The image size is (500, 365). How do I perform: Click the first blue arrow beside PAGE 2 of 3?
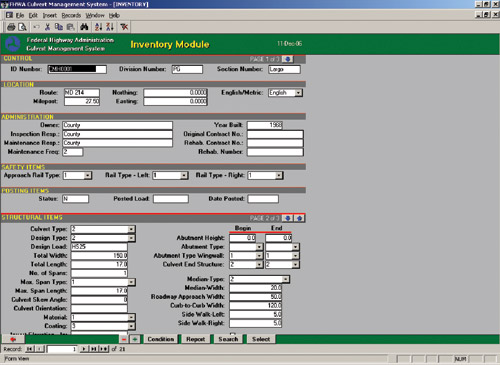[x=288, y=218]
